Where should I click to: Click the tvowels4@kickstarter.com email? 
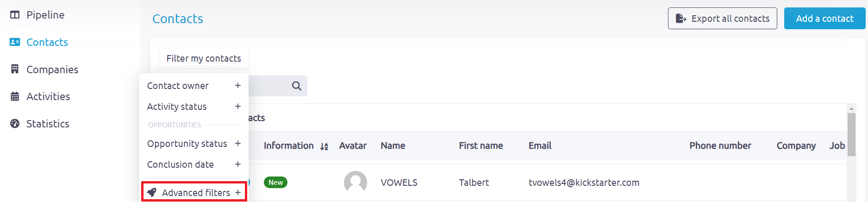584,183
